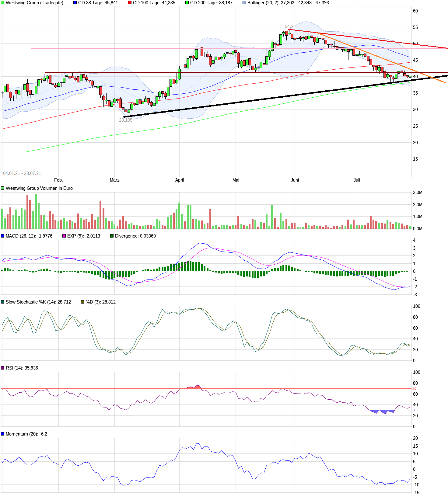Image resolution: width=448 pixels, height=500 pixels.
Task: Click the 'Feb.' month label
Action: coord(58,180)
